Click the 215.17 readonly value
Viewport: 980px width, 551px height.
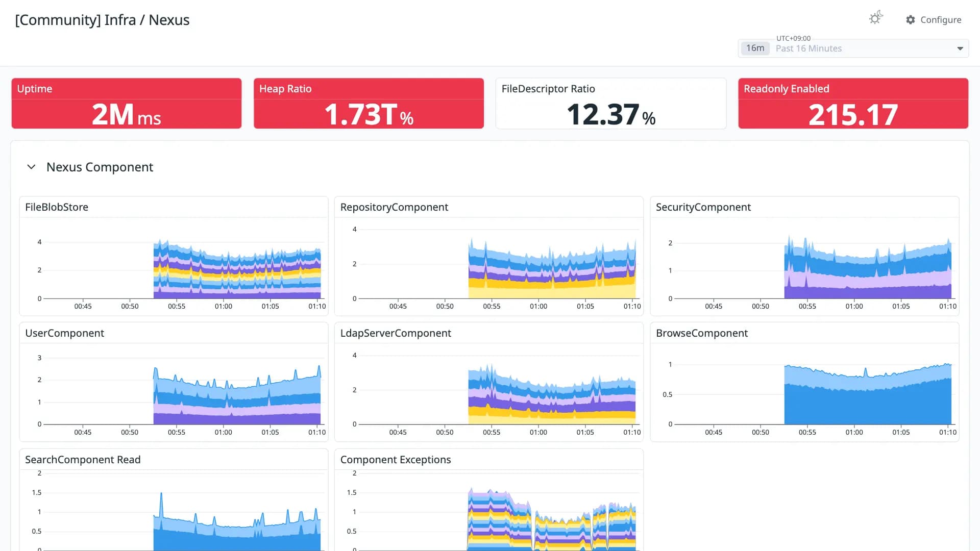(x=853, y=115)
